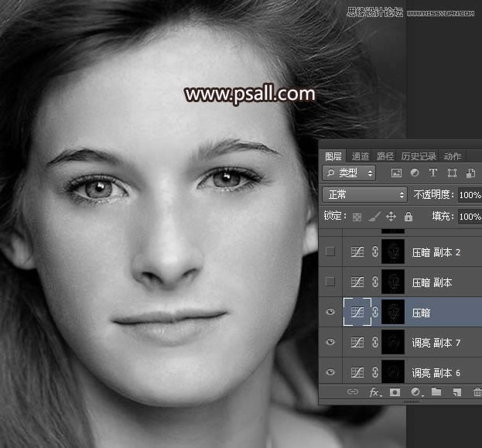
Task: Click the pixel layer filter icon
Action: pos(396,173)
